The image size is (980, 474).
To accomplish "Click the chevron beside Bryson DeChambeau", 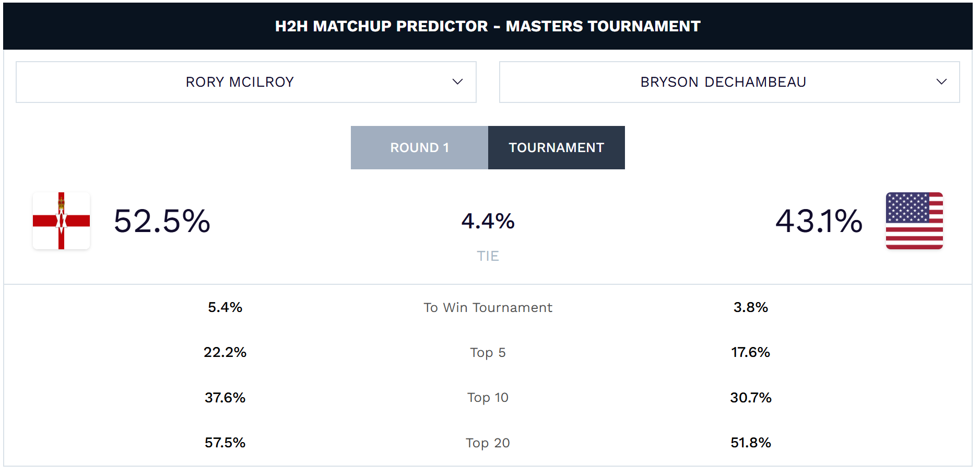I will coord(941,82).
